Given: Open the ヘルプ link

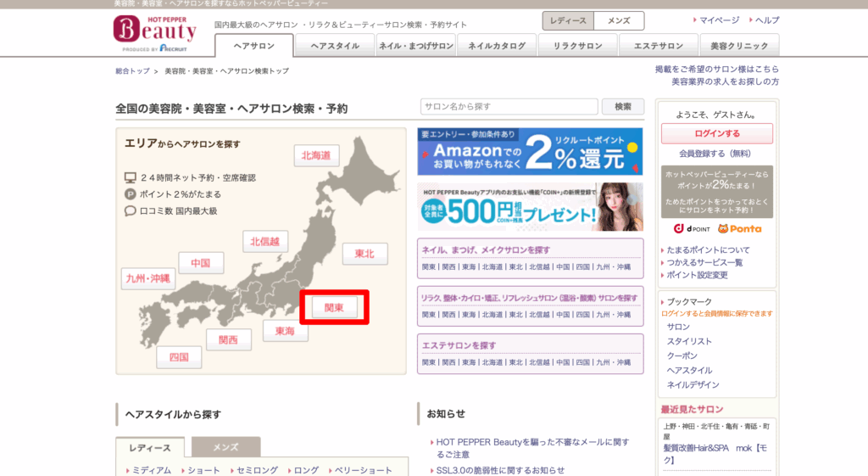Looking at the screenshot, I should click(x=766, y=20).
